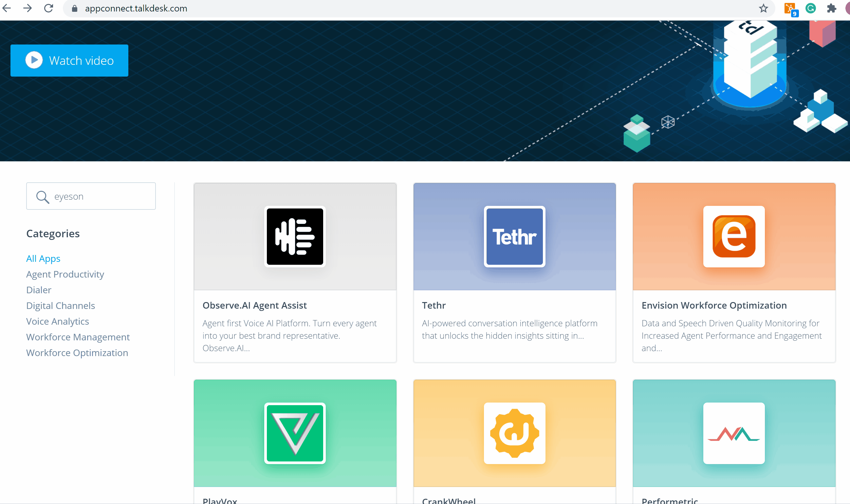This screenshot has height=504, width=850.
Task: Click the Watch video button
Action: coord(69,61)
